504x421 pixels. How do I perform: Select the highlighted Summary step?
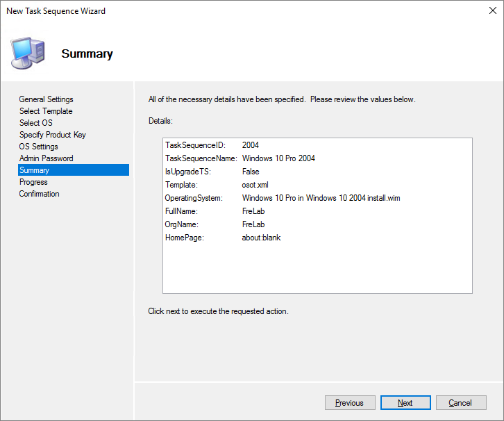35,170
